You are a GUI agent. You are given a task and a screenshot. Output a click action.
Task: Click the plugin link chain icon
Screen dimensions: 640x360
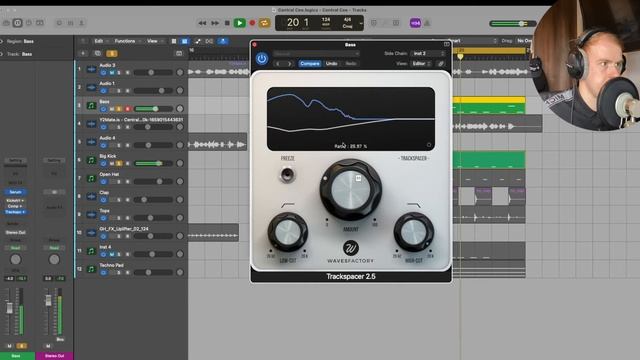point(440,64)
